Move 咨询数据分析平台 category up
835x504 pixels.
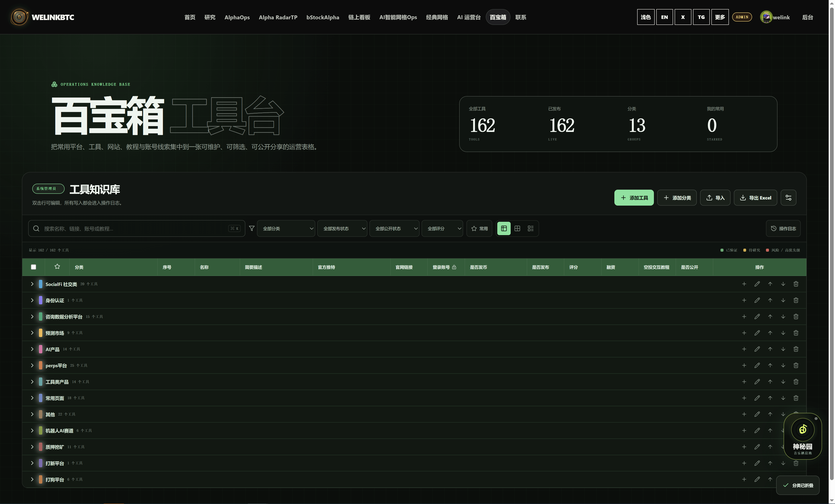[x=770, y=317]
